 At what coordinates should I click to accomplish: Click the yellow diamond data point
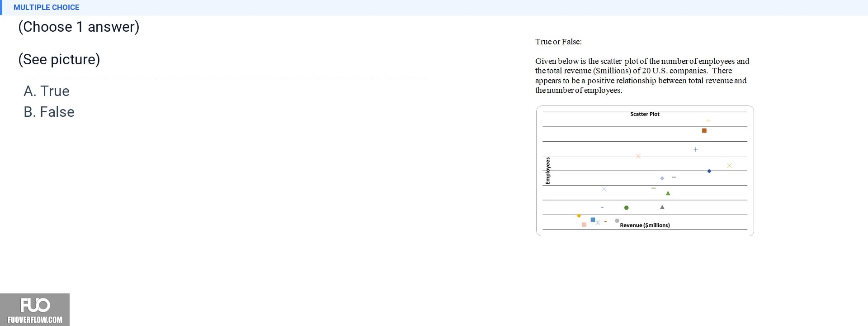(579, 216)
